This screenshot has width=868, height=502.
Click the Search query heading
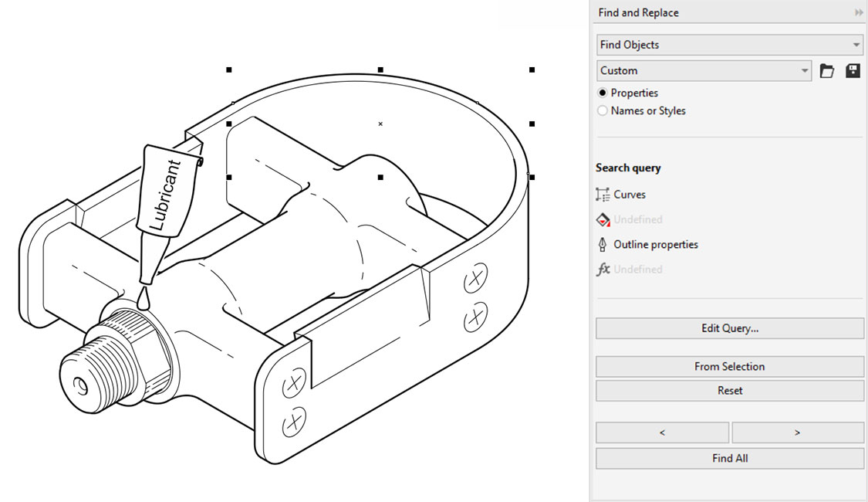pos(628,168)
